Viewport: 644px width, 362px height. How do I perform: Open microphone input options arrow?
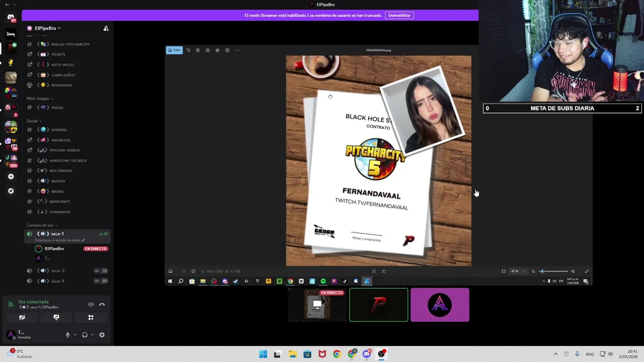(x=75, y=335)
